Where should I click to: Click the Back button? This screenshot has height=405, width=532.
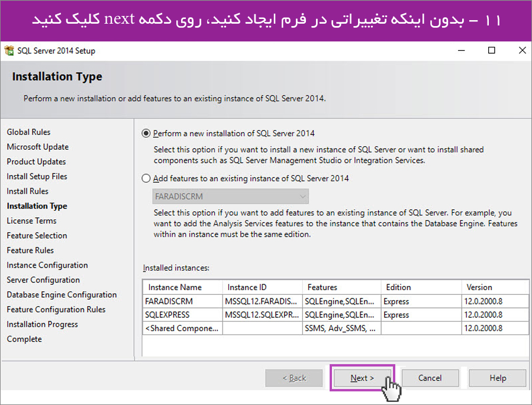click(294, 378)
